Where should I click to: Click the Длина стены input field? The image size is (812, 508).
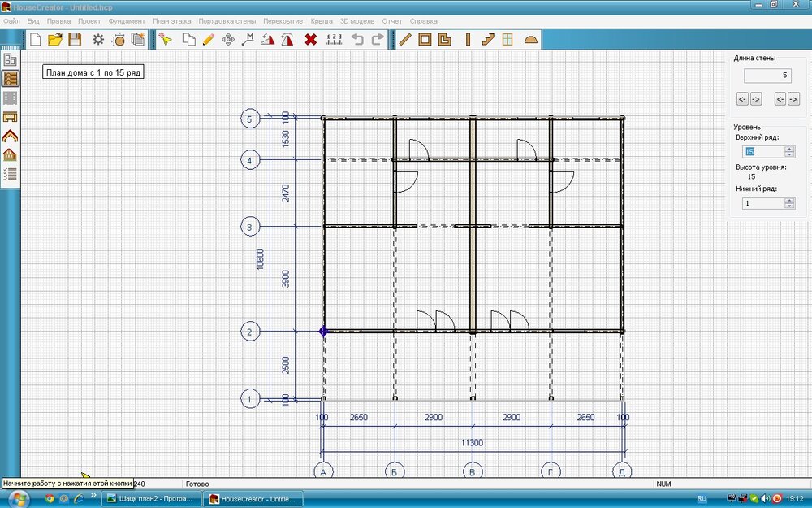pyautogui.click(x=767, y=76)
